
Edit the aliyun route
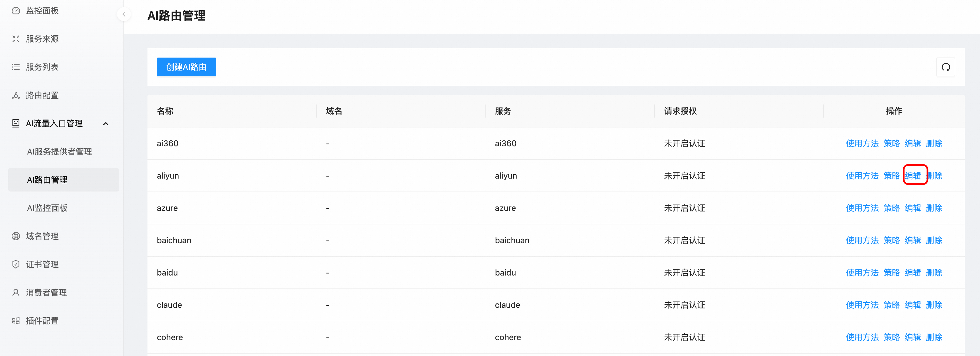click(913, 176)
